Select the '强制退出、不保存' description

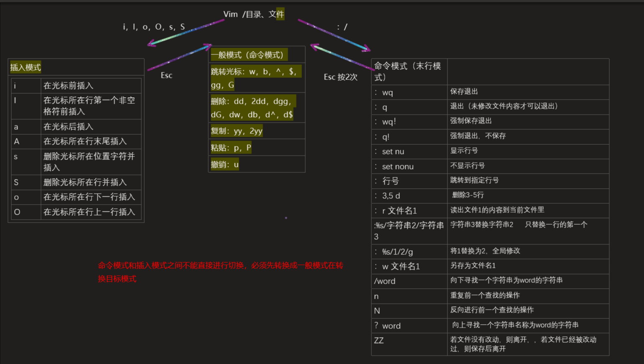(478, 136)
